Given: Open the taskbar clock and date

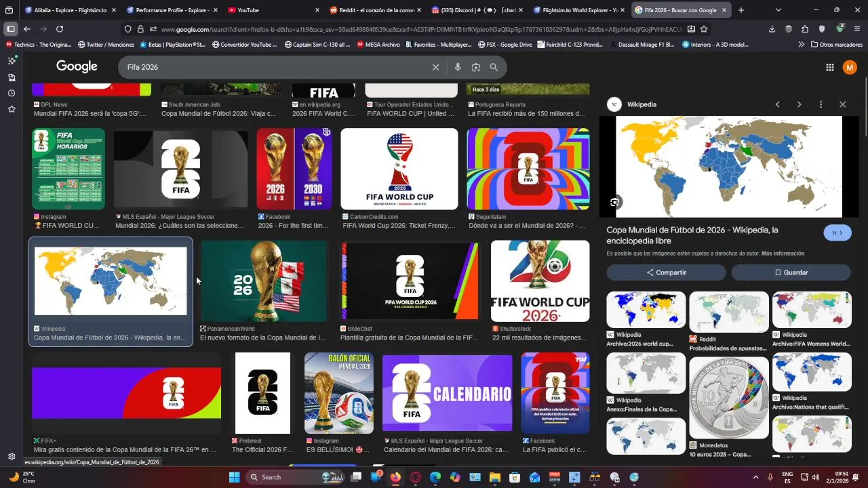Looking at the screenshot, I should [x=837, y=476].
